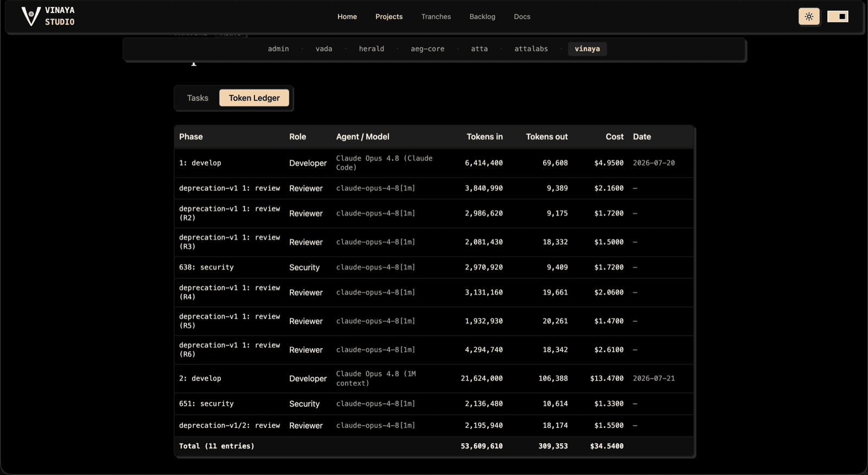Open the Home nav item
The image size is (868, 475).
pyautogui.click(x=347, y=17)
